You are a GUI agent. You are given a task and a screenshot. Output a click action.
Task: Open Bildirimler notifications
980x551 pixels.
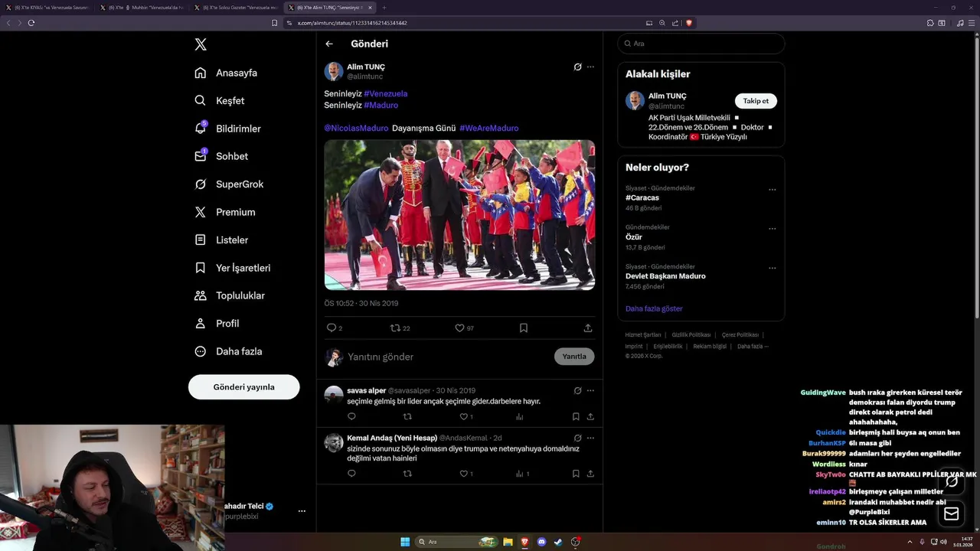tap(227, 129)
